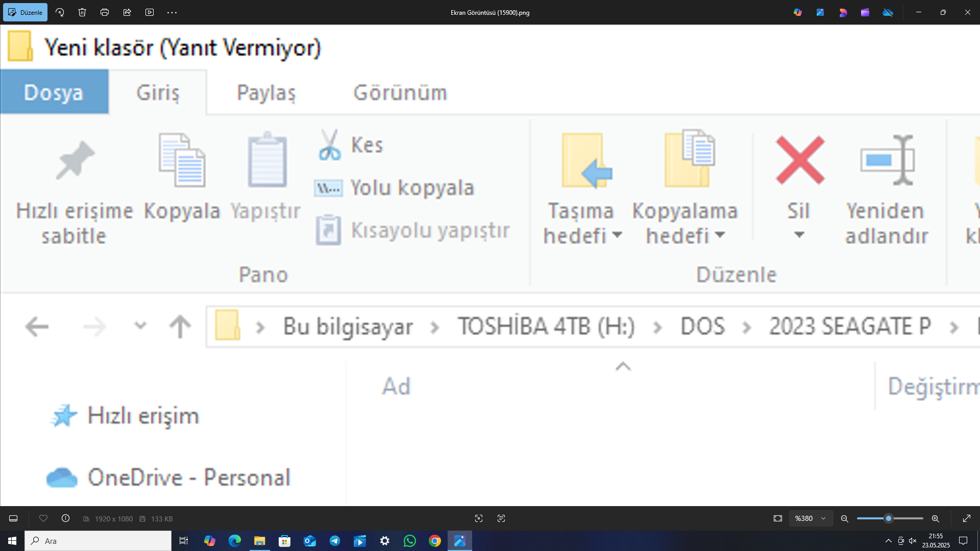
Task: Toggle the filmstrip view at bottom left
Action: 13,518
